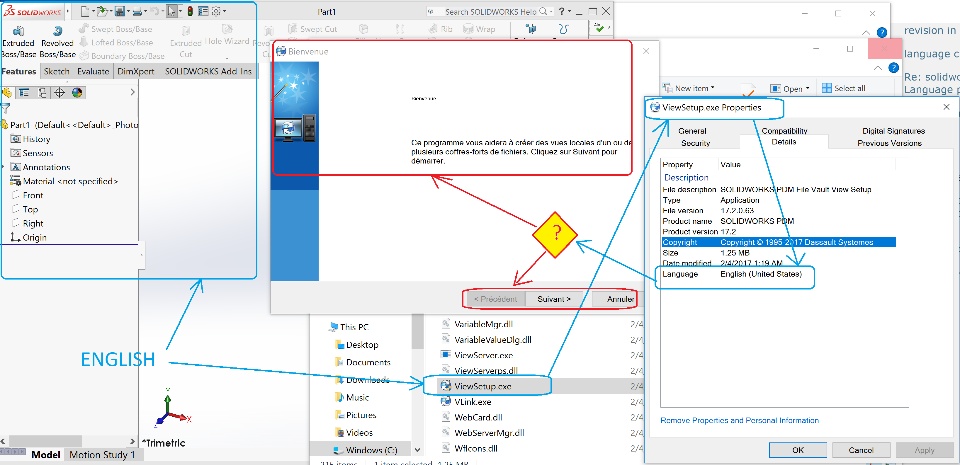
Task: Switch to the Features tab
Action: click(x=19, y=72)
